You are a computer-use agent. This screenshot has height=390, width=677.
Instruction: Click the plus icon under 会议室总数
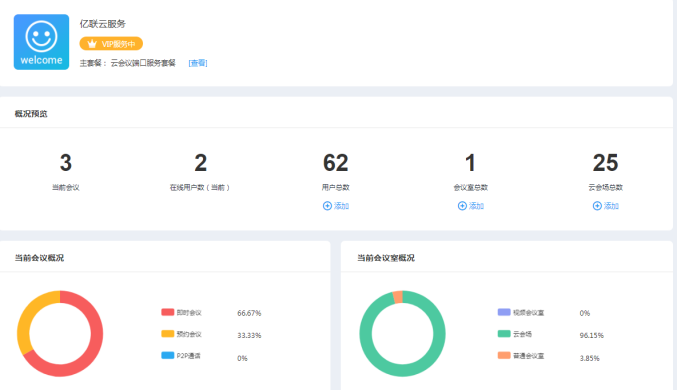tap(462, 206)
